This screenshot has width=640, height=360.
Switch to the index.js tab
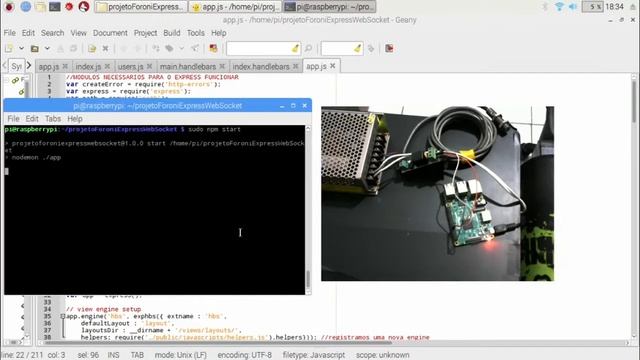pyautogui.click(x=88, y=67)
